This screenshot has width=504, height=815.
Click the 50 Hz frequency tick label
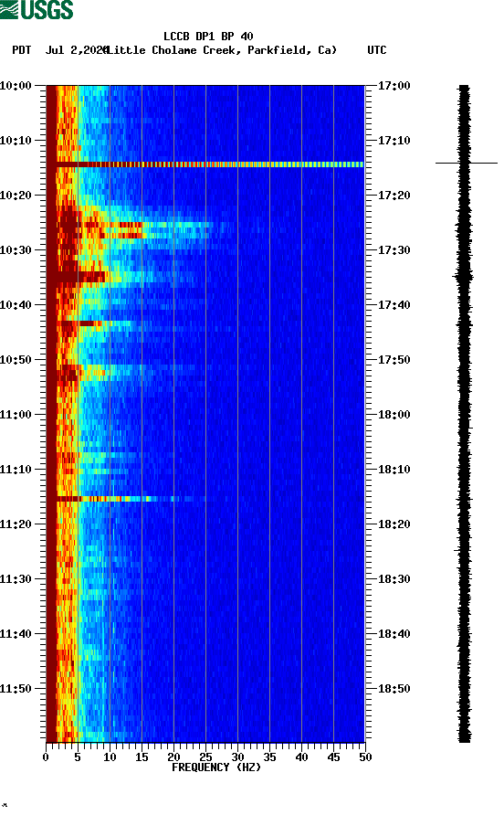(365, 757)
